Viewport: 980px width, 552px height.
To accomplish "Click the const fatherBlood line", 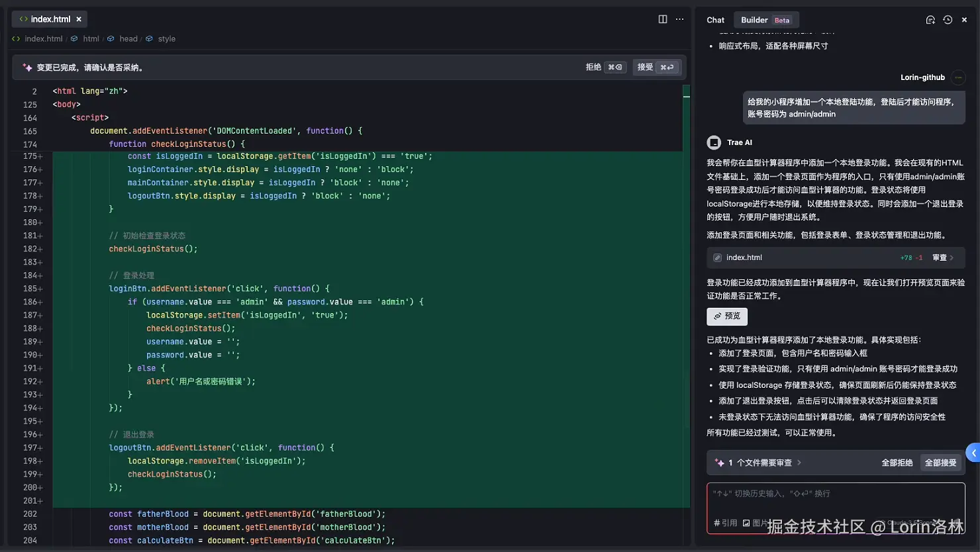I will click(247, 514).
